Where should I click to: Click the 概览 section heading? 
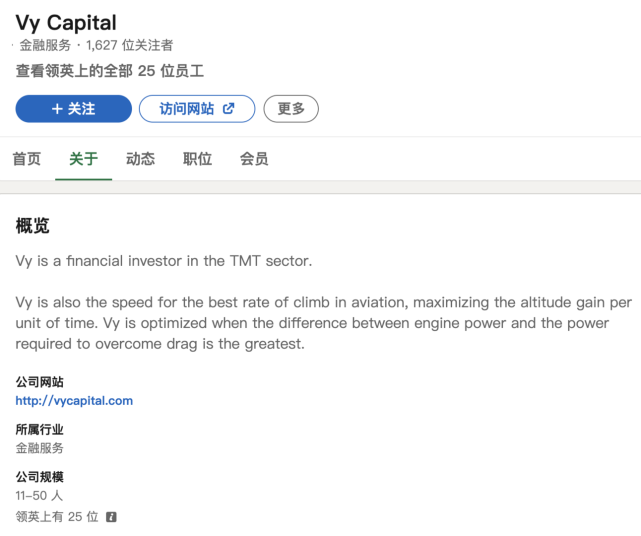click(x=33, y=226)
